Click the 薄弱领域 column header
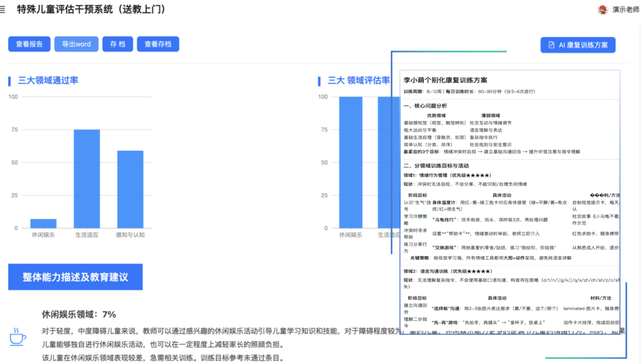Image resolution: width=641 pixels, height=364 pixels. [x=491, y=116]
